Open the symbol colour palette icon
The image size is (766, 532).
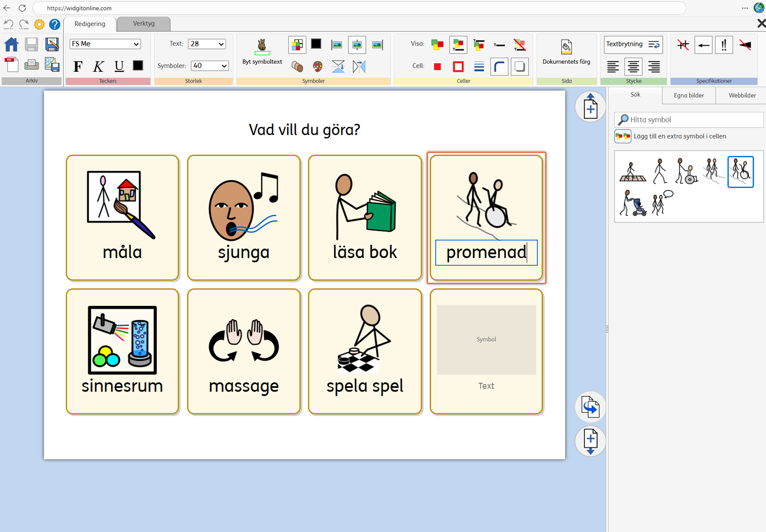(x=318, y=66)
